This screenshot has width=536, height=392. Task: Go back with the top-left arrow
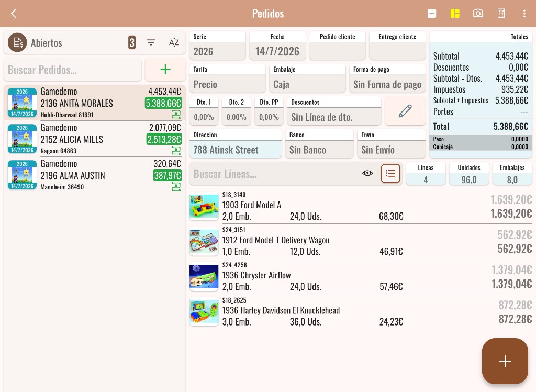[14, 14]
